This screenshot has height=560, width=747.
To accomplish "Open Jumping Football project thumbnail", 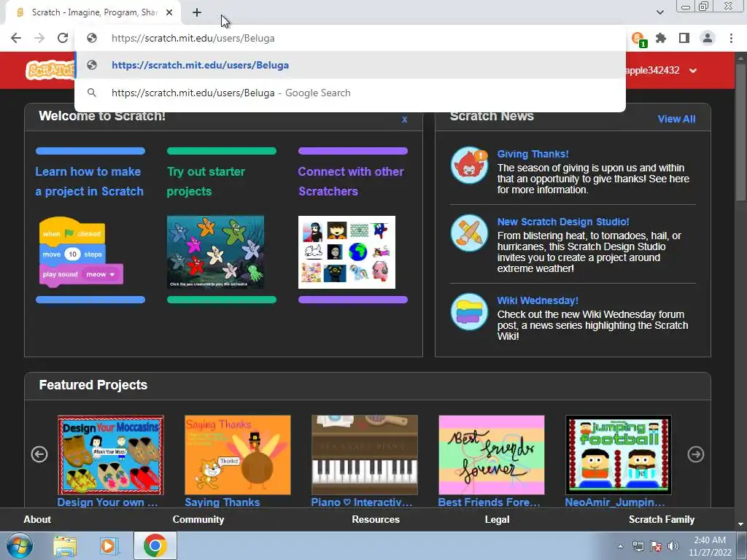I will click(x=619, y=455).
